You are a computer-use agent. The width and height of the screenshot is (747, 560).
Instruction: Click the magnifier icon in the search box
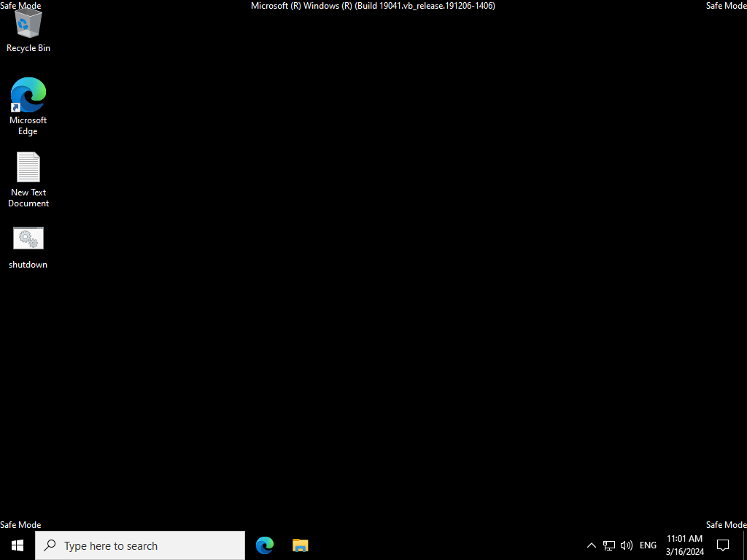click(50, 545)
